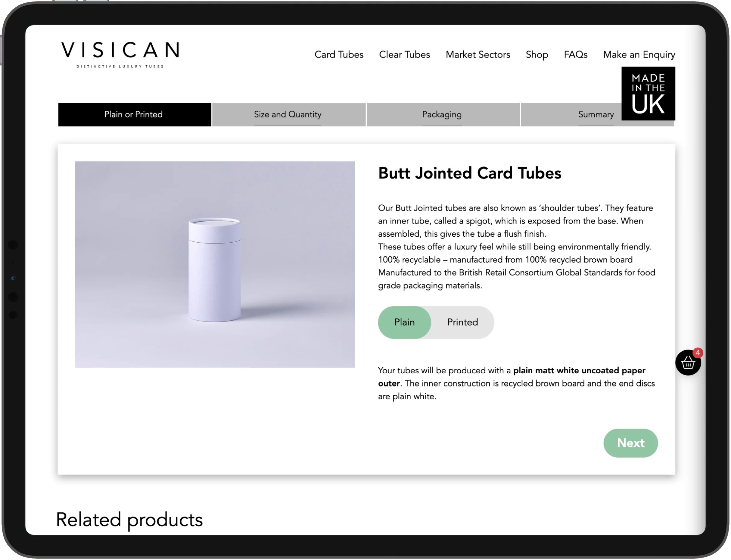Screen dimensions: 731x560
Task: Click the Market Sectors navigation icon
Action: [x=477, y=55]
